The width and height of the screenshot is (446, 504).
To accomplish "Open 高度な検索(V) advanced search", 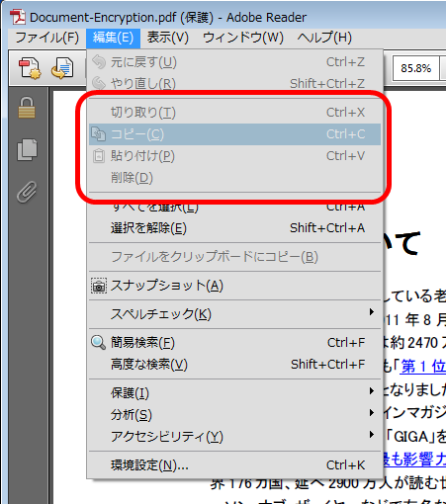I will tap(234, 365).
